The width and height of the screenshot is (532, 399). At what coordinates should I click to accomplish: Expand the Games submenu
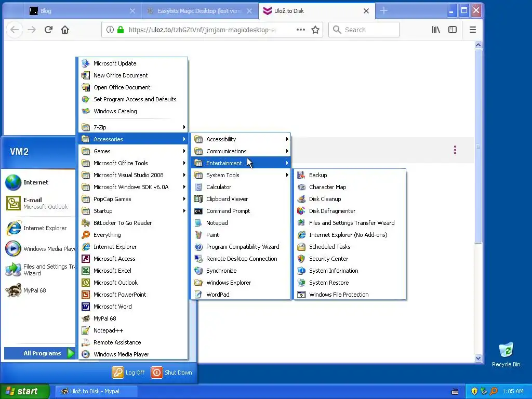tap(133, 151)
